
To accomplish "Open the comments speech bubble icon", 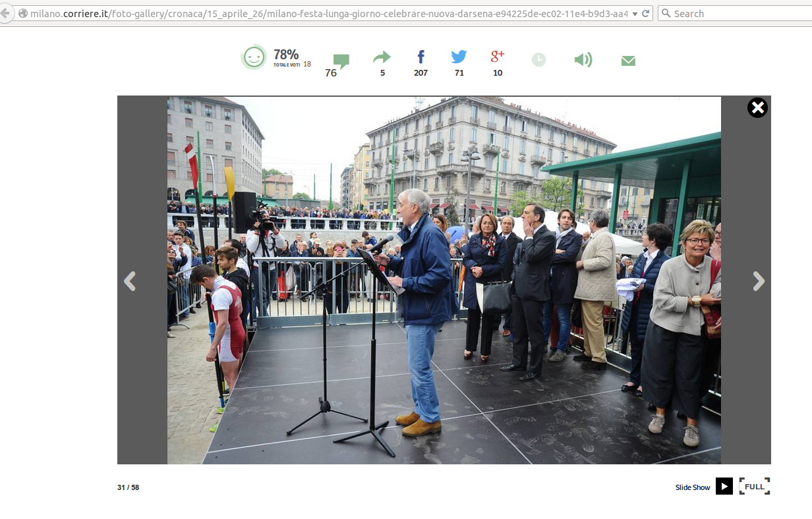I will tap(341, 61).
